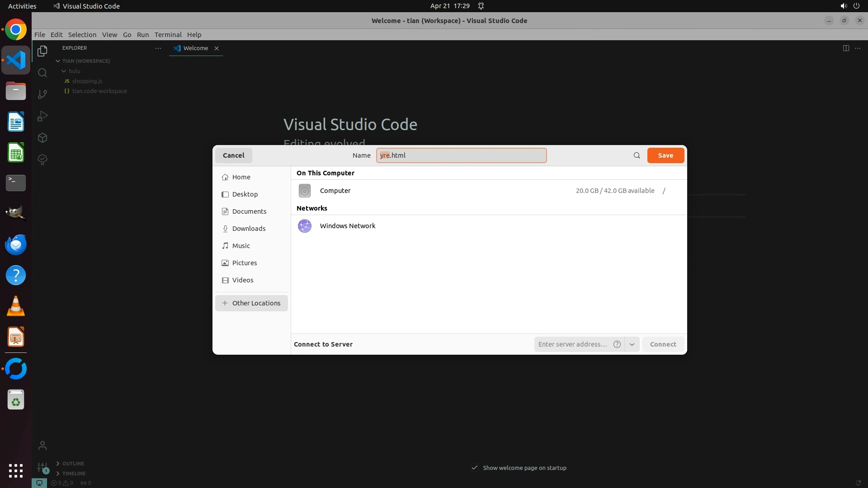Click the Cancel button in dialog

[x=233, y=155]
